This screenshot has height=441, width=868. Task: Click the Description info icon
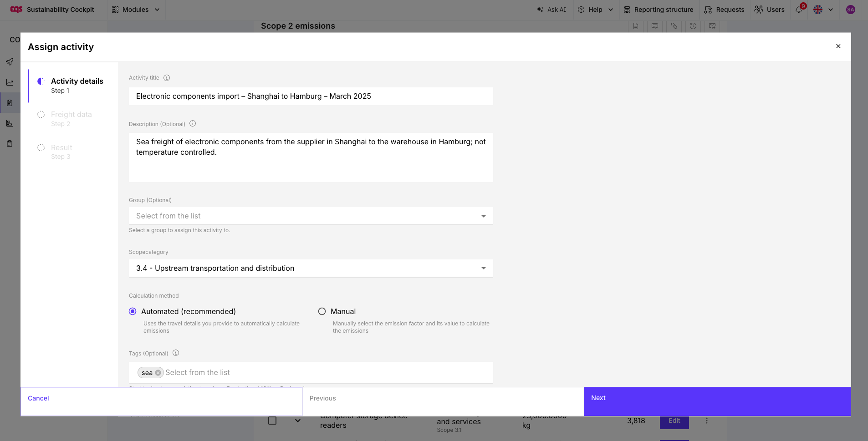coord(193,124)
